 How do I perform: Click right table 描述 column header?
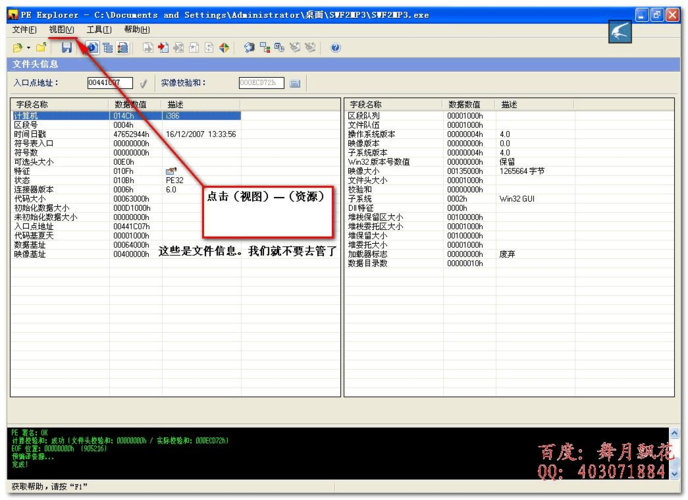pyautogui.click(x=534, y=104)
